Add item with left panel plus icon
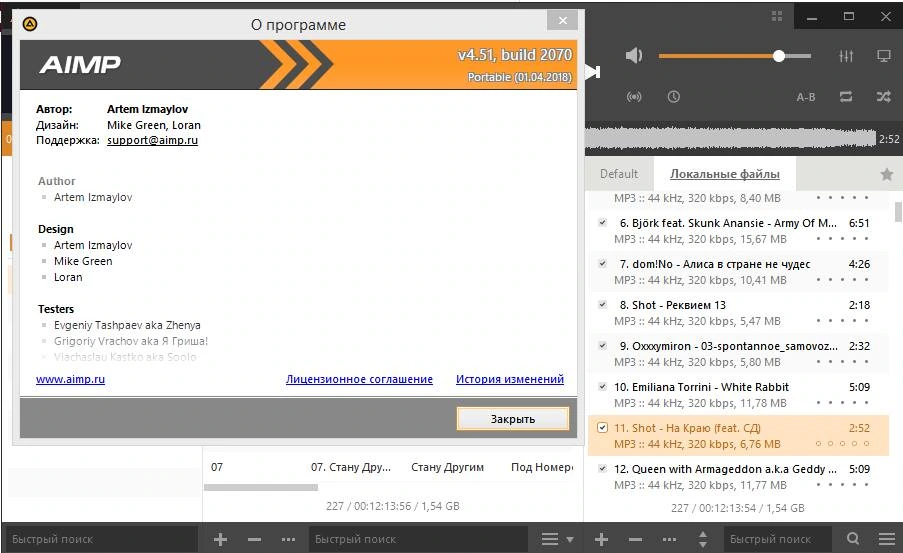The image size is (903, 553). tap(220, 539)
